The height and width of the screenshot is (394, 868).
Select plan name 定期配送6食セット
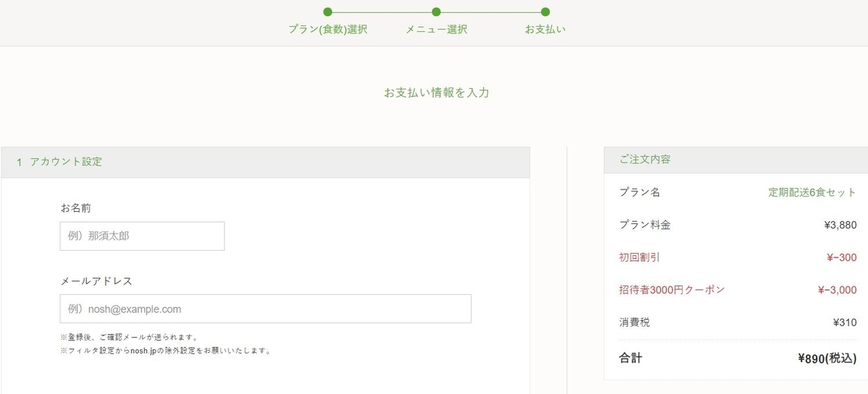click(x=812, y=192)
